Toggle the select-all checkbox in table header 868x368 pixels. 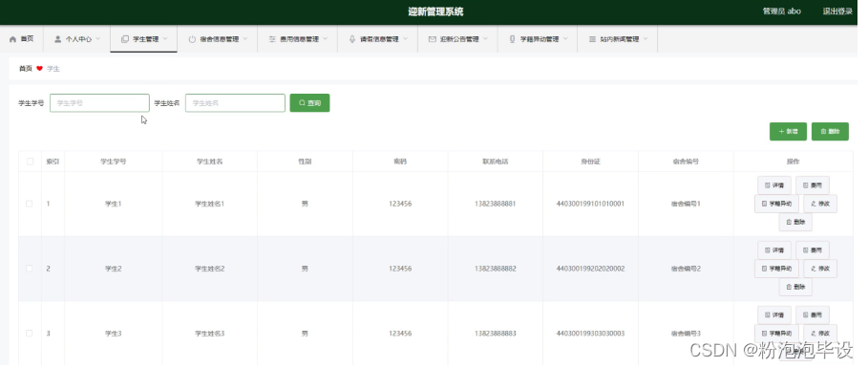click(x=30, y=162)
